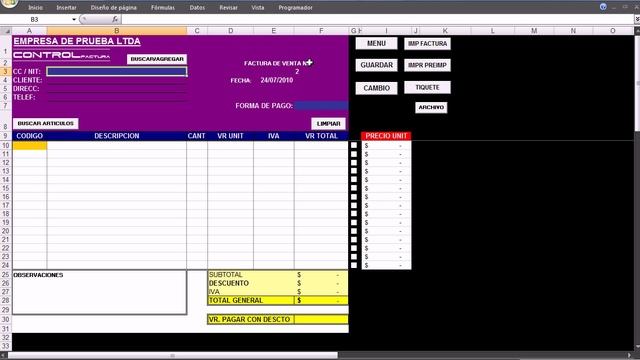Click the VR TOTAL column heading

pos(321,136)
